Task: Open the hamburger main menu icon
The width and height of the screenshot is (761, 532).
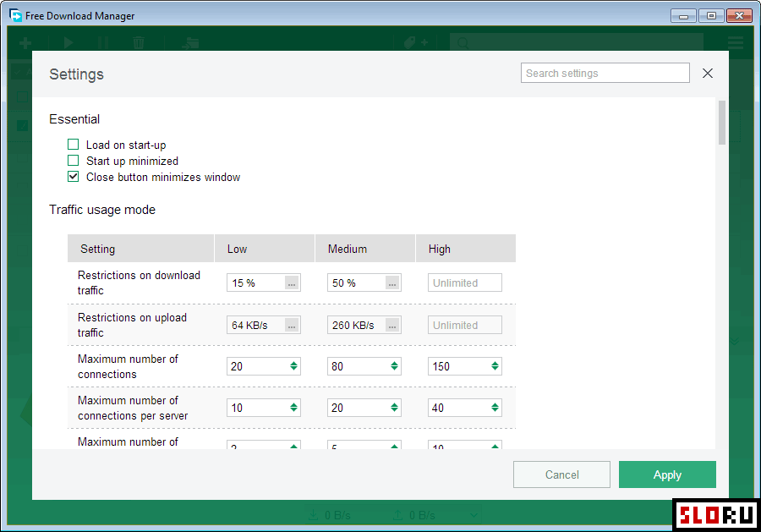Action: [x=736, y=43]
